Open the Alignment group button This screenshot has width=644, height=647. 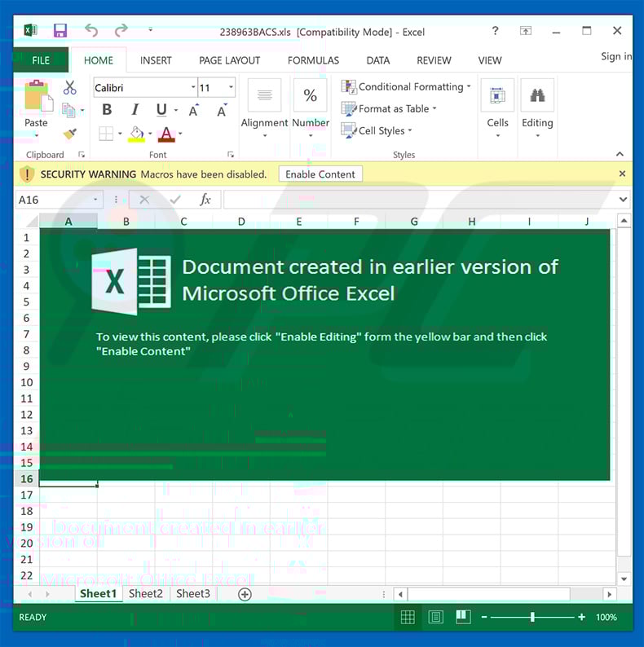pyautogui.click(x=265, y=108)
